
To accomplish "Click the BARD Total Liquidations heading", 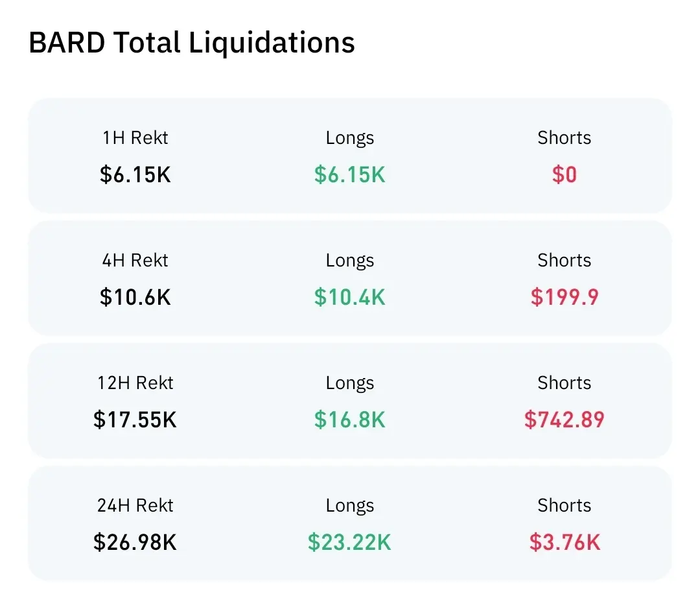I will 192,43.
